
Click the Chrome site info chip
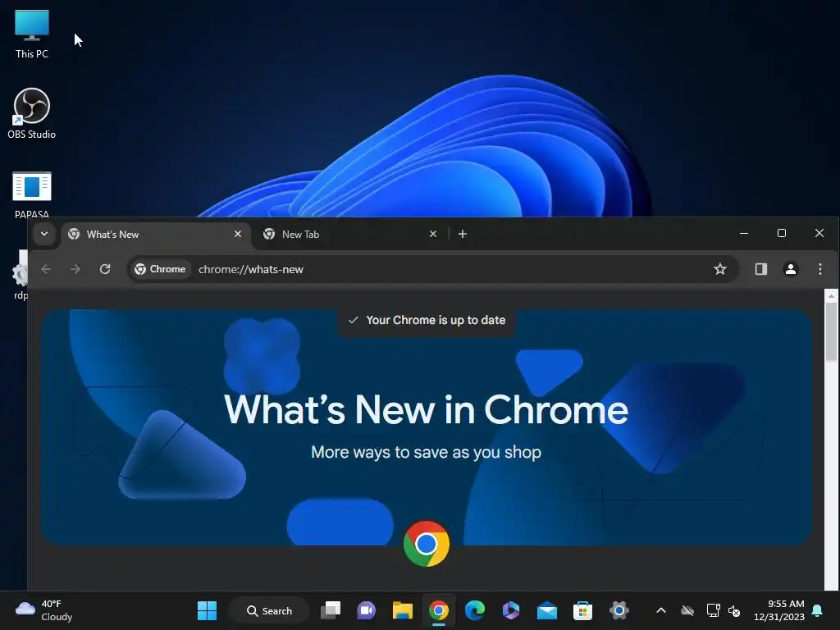(x=160, y=269)
